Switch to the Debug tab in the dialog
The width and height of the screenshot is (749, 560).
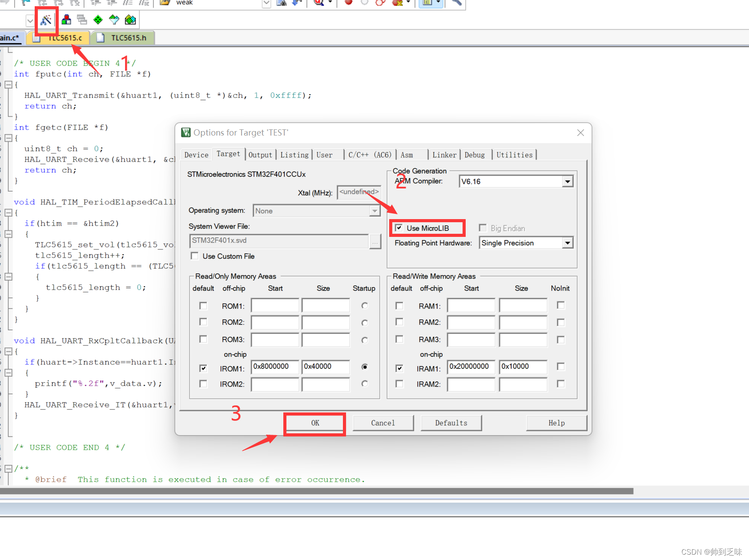tap(475, 154)
